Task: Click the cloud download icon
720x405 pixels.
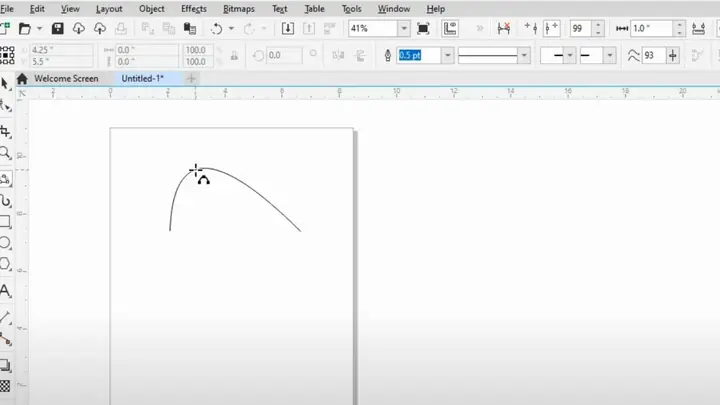Action: (79, 28)
